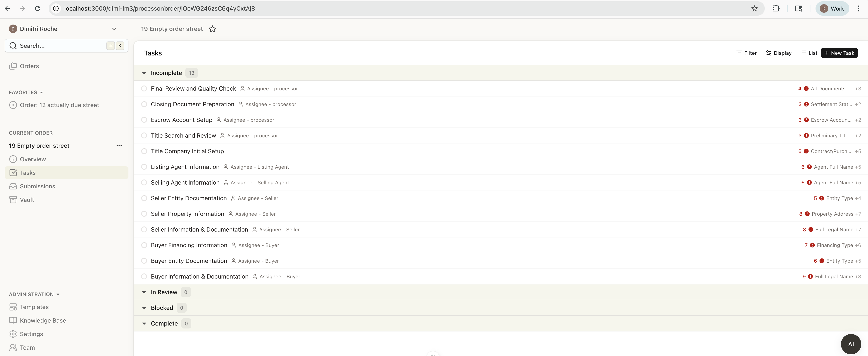
Task: Check off Title Search and Review task
Action: (144, 135)
